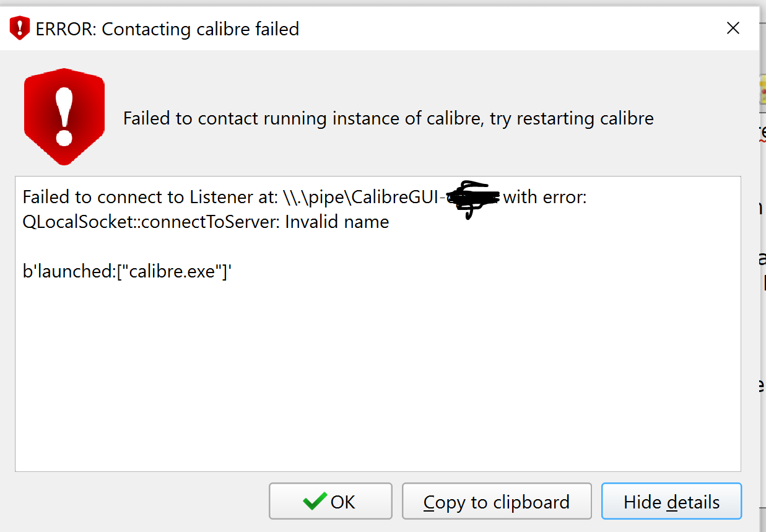766x532 pixels.
Task: Click the green checkmark on OK button
Action: point(315,501)
